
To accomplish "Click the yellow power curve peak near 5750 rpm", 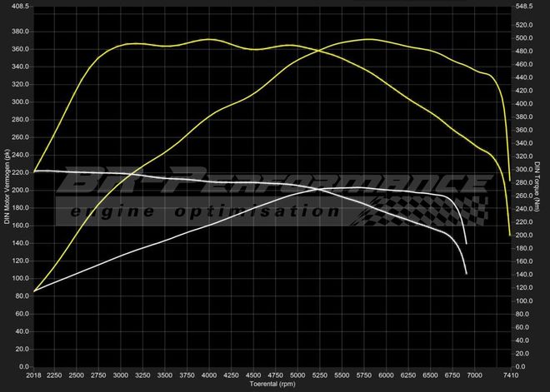I will [x=364, y=39].
